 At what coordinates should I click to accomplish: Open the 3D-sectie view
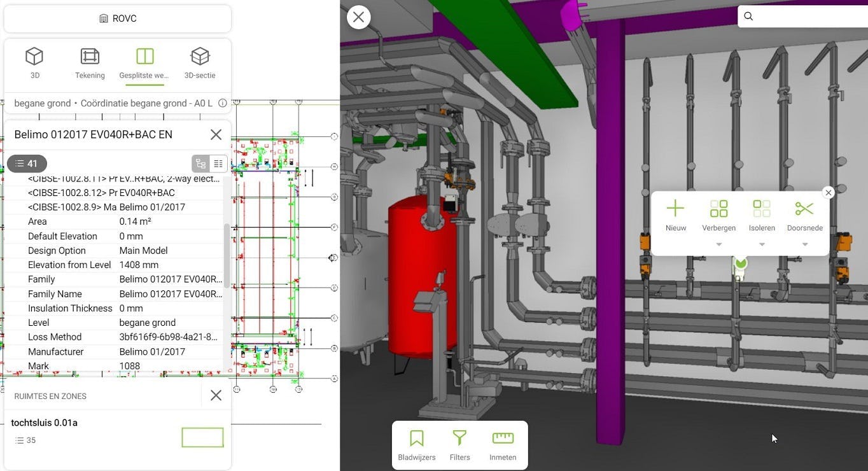coord(200,63)
